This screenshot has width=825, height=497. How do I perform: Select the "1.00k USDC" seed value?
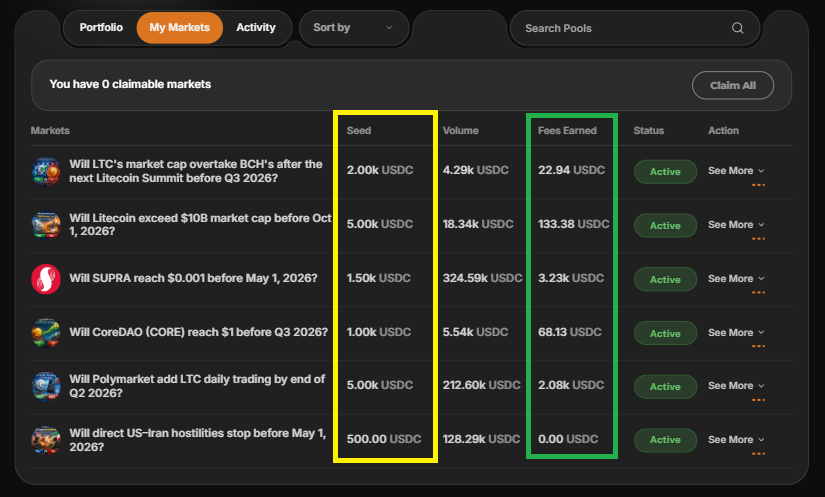[379, 332]
